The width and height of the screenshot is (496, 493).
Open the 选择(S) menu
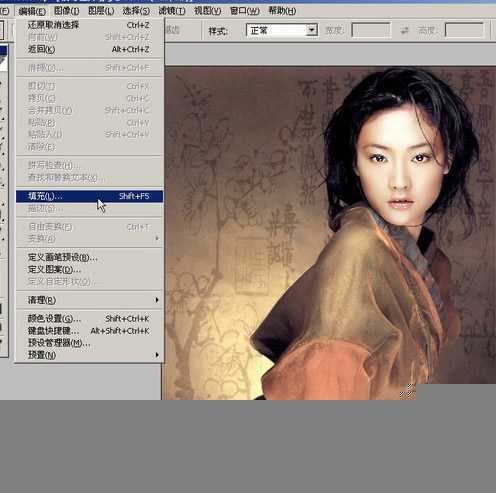coord(136,11)
